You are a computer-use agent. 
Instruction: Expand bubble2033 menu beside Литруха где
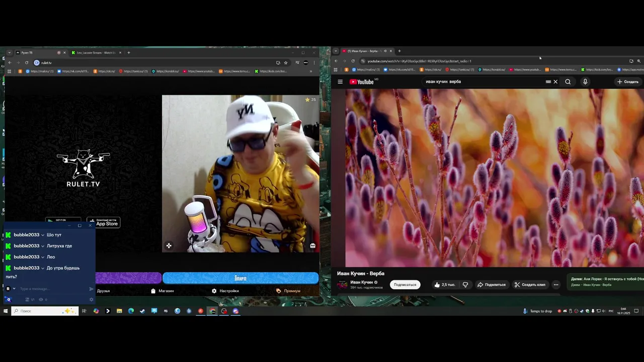click(43, 246)
